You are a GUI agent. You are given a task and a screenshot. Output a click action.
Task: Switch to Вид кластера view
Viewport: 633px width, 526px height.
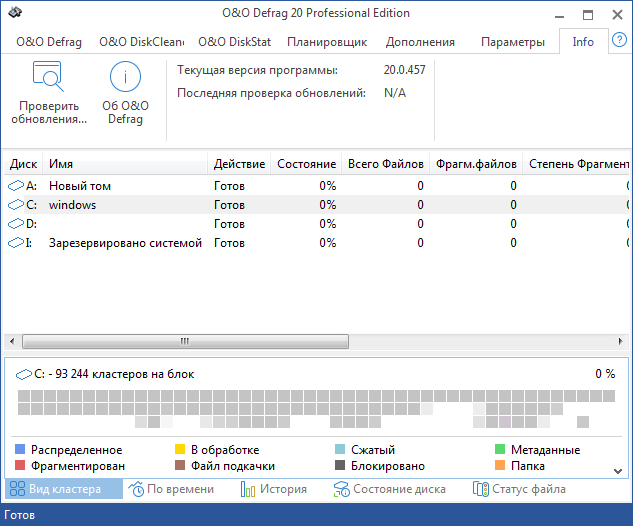coord(64,489)
